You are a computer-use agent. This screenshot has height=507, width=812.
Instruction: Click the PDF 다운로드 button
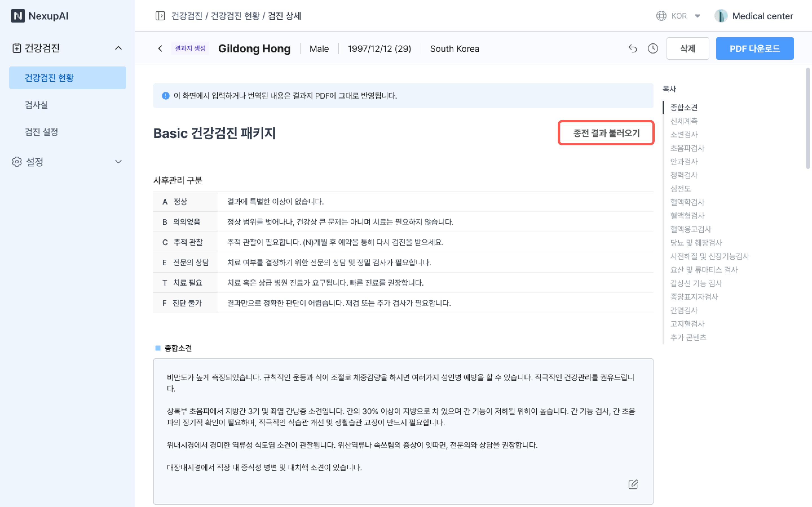coord(754,49)
